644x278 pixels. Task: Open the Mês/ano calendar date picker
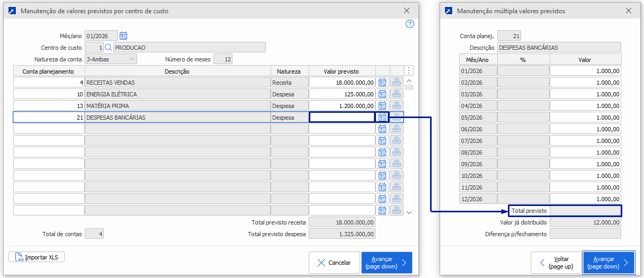point(123,36)
